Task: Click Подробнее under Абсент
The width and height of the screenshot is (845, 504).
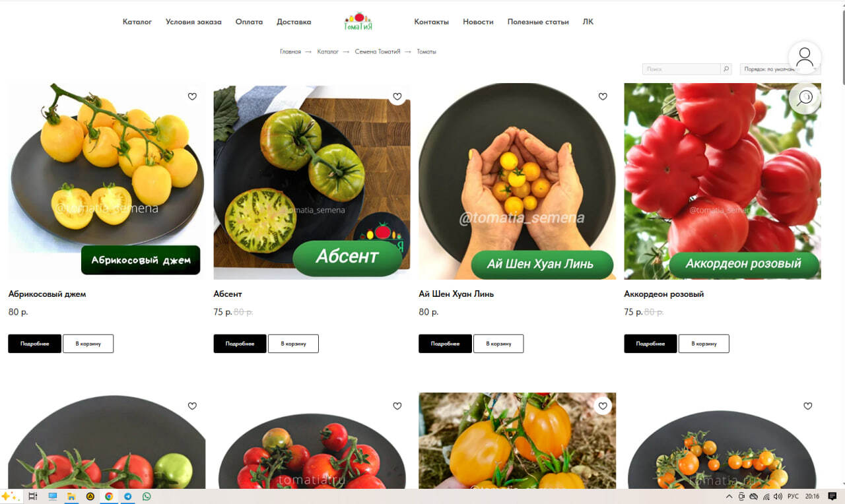Action: [240, 344]
